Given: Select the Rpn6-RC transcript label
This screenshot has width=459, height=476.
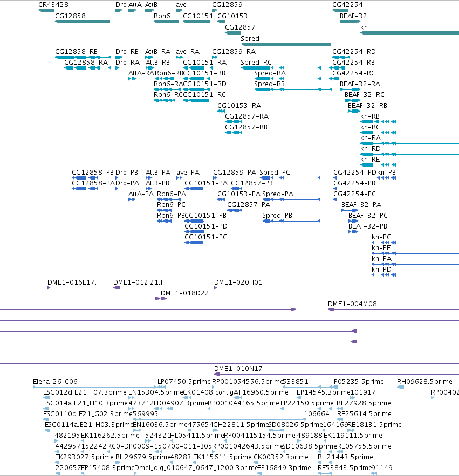Looking at the screenshot, I should (168, 95).
